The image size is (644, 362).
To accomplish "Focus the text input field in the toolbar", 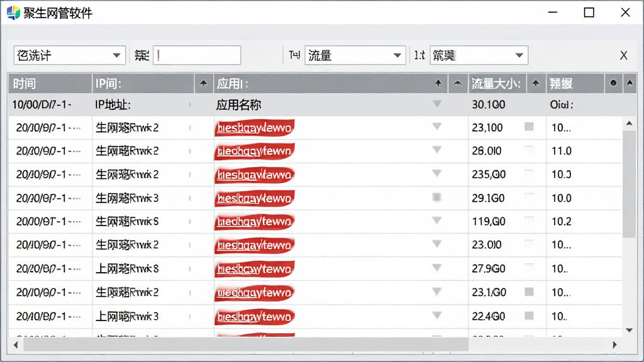I will (x=197, y=55).
